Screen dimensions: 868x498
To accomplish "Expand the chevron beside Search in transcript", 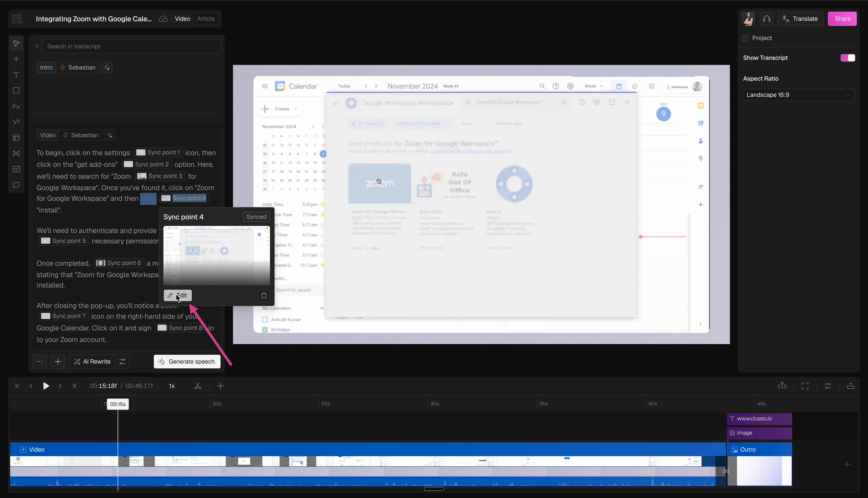I will [37, 46].
